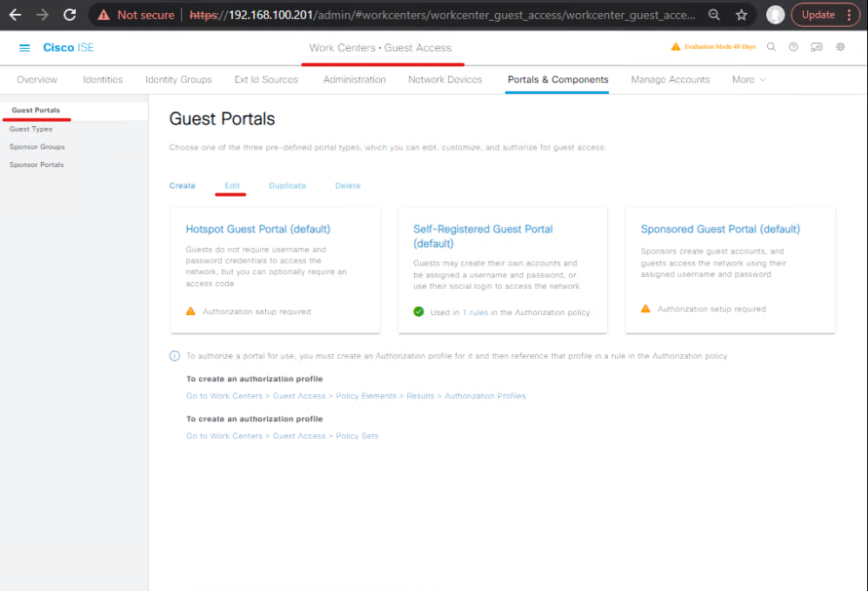Open Sponsored Guest Portal (default)
The image size is (868, 591).
pos(720,229)
